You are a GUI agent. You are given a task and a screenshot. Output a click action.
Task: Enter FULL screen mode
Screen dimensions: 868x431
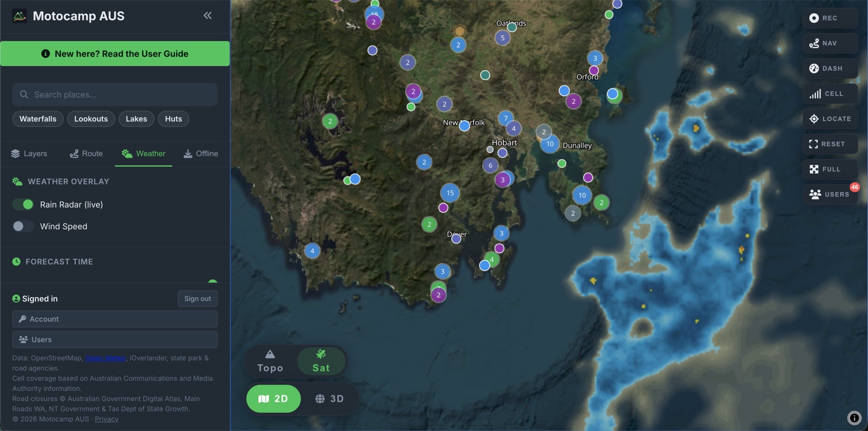point(830,169)
